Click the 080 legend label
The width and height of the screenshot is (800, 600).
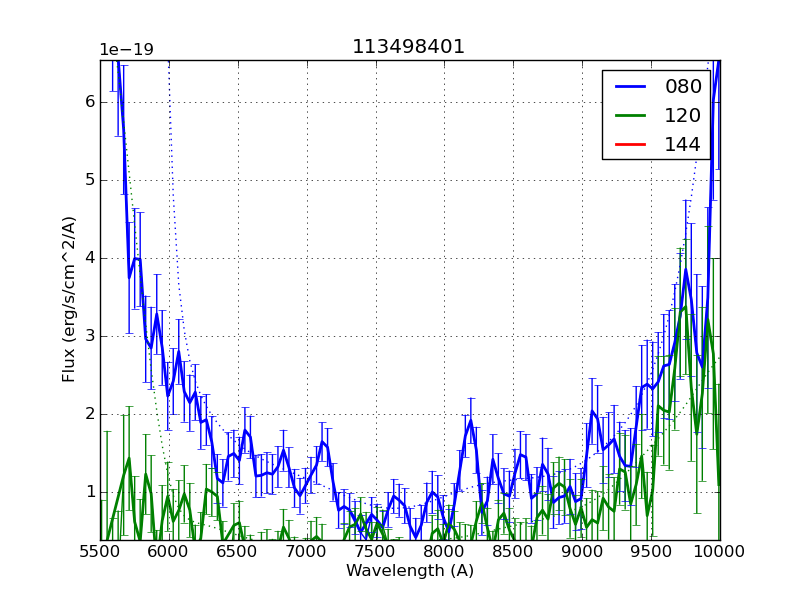pos(683,87)
